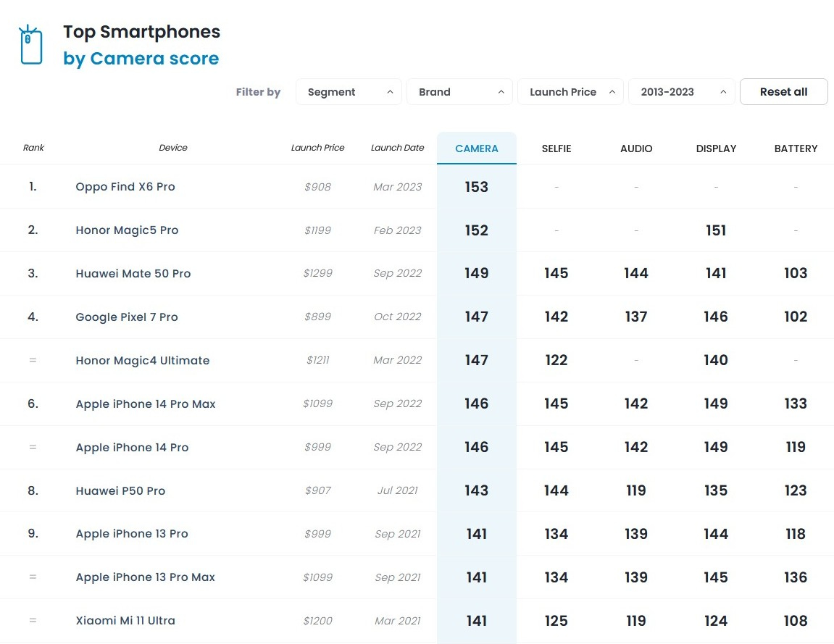This screenshot has width=834, height=644.
Task: Open the Xiaomi Mi 11 Ultra device link
Action: pos(125,621)
